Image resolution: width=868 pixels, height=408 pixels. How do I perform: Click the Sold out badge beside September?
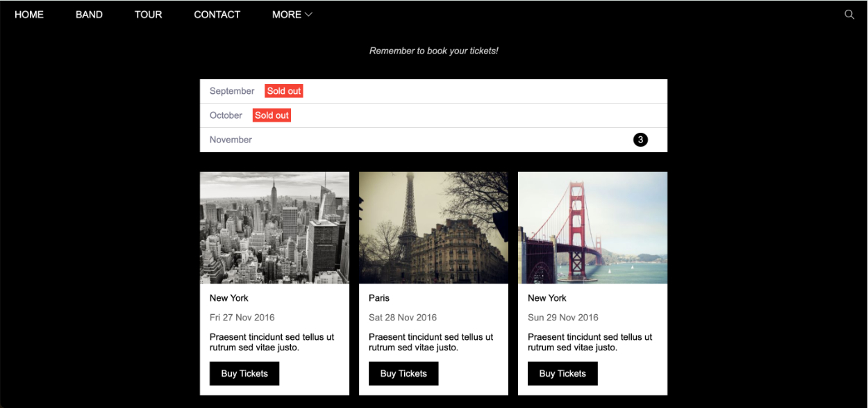click(x=284, y=91)
